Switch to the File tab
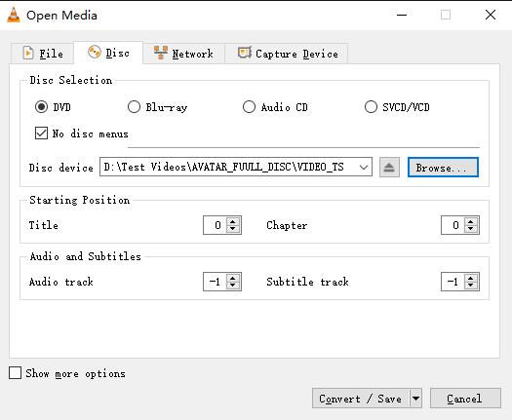512x420 pixels. pyautogui.click(x=43, y=54)
